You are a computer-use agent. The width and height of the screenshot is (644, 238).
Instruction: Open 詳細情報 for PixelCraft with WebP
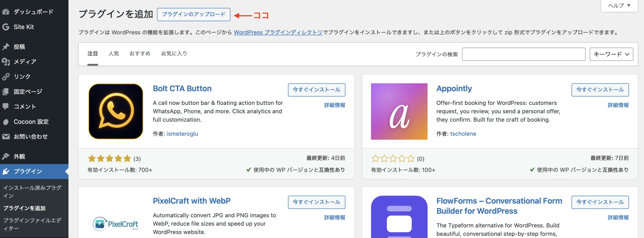pyautogui.click(x=335, y=217)
